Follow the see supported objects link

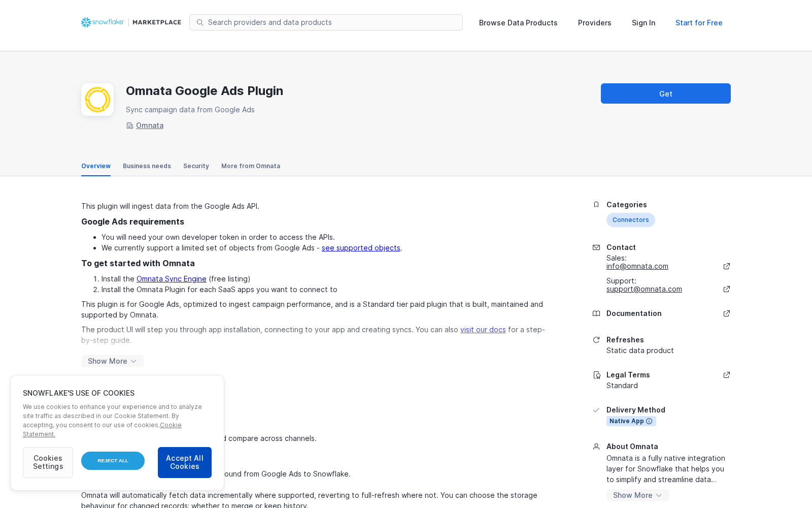click(x=361, y=248)
